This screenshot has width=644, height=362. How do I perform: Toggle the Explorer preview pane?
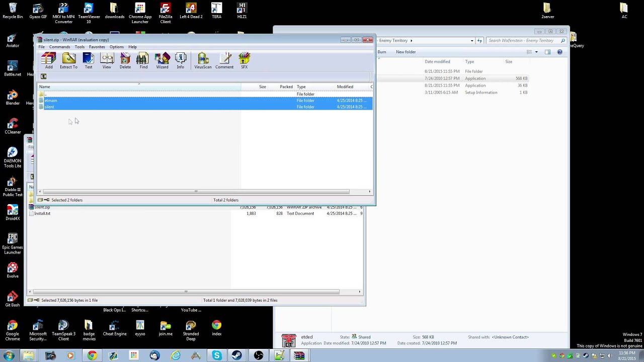point(547,52)
